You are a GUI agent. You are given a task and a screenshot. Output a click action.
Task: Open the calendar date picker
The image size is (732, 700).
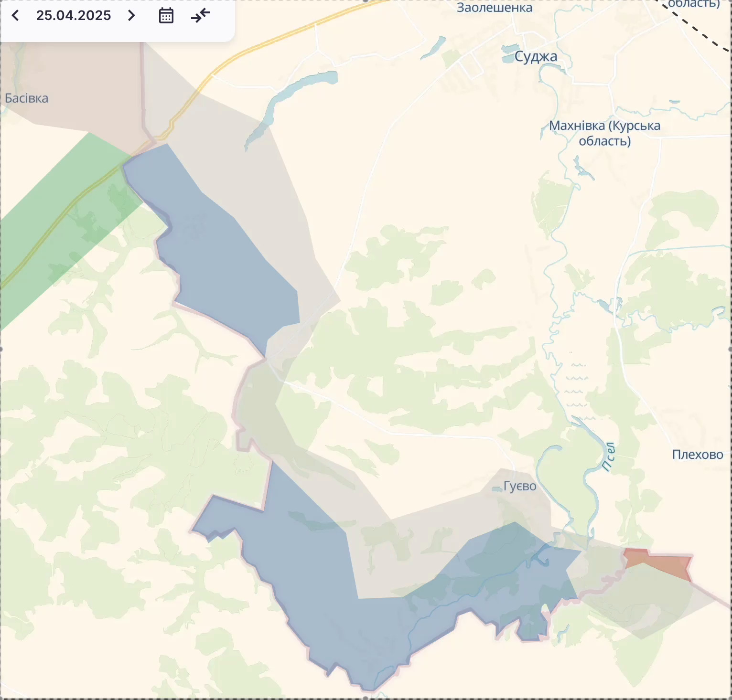coord(166,16)
